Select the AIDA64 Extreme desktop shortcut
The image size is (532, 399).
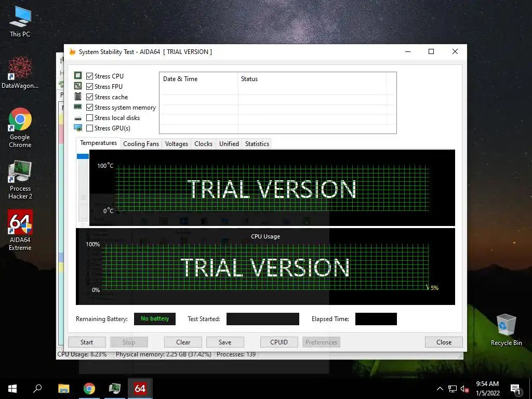pos(20,230)
